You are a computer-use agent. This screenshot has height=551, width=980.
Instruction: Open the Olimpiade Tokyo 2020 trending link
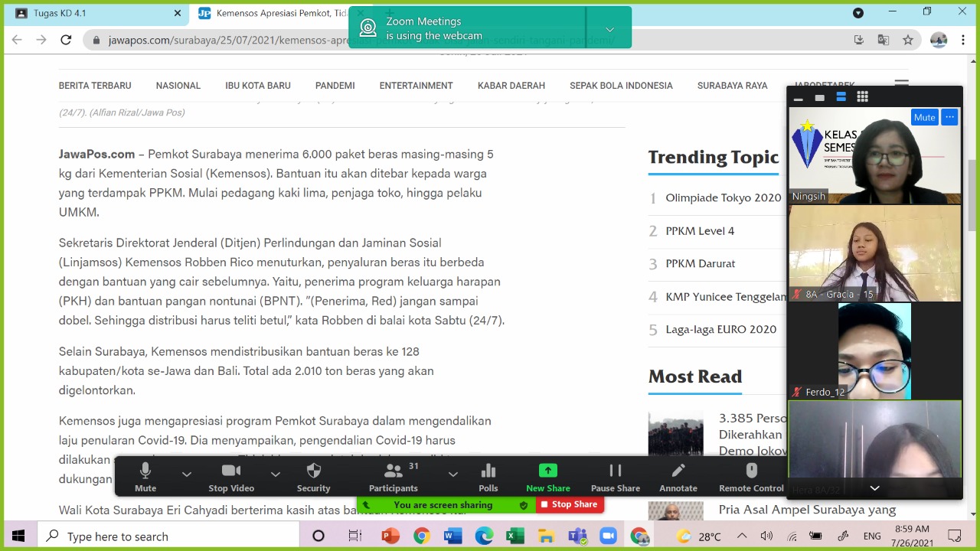pos(723,197)
